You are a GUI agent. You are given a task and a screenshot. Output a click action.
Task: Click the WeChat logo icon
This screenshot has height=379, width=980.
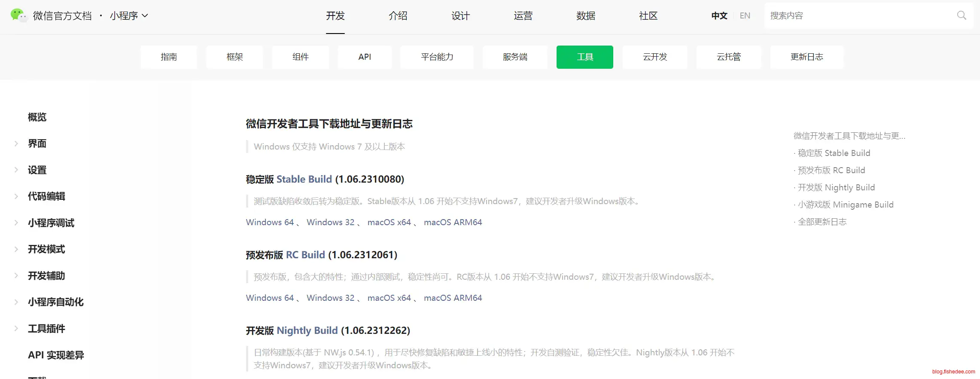[18, 15]
